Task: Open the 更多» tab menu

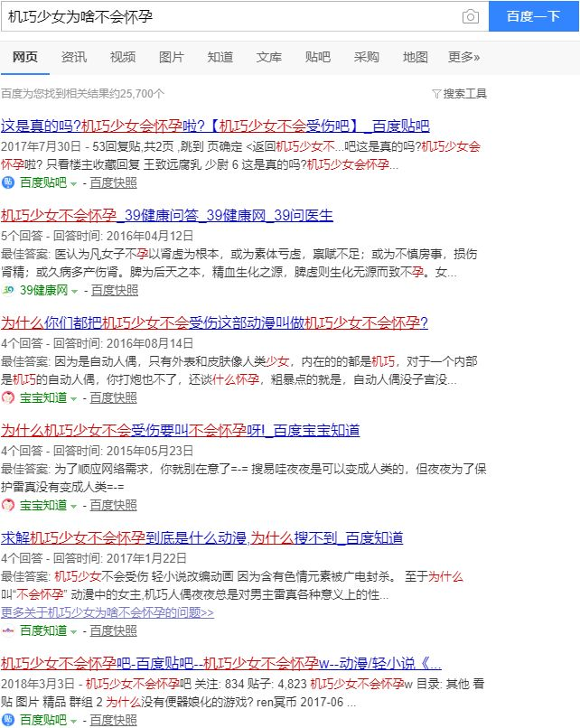Action: (x=463, y=57)
